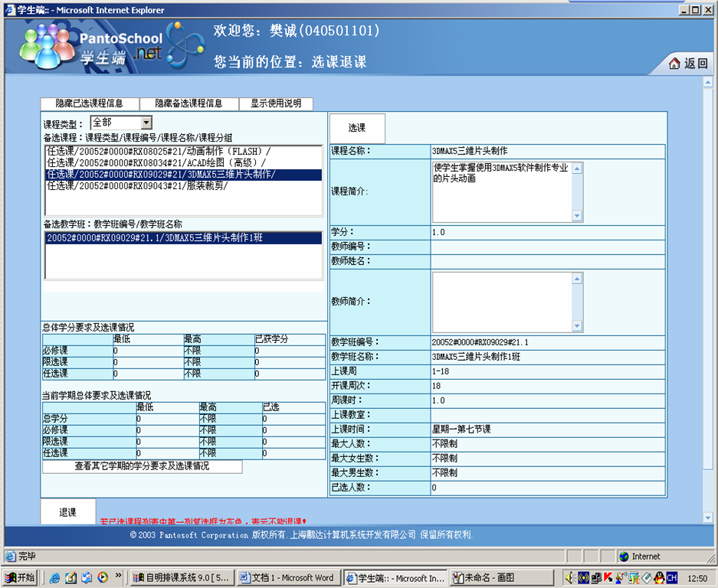Launch Internet Explorer from quick launch bar

tap(55, 578)
